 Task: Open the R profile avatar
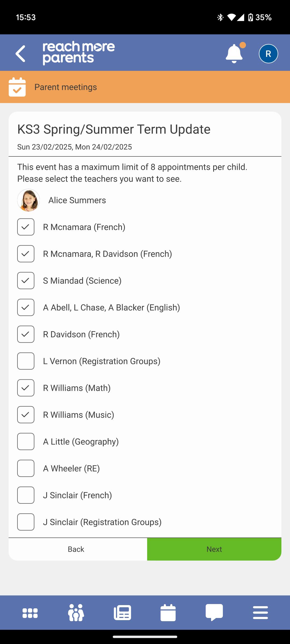(268, 54)
